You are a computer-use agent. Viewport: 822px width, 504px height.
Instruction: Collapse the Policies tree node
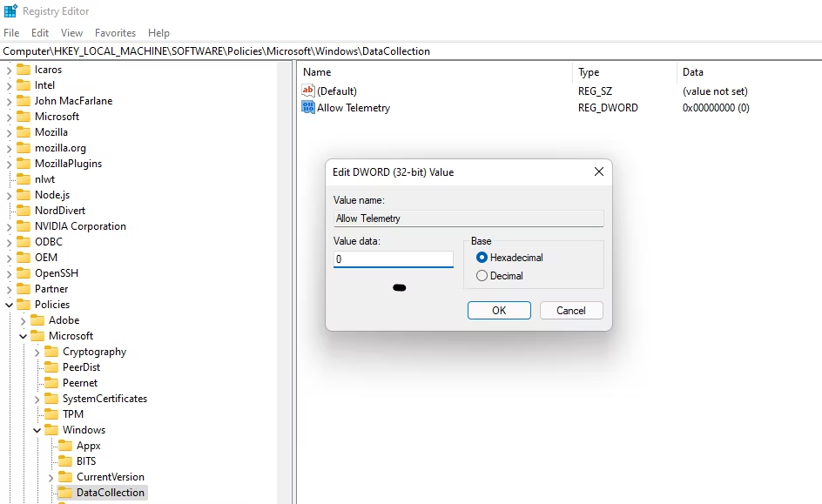pyautogui.click(x=9, y=305)
